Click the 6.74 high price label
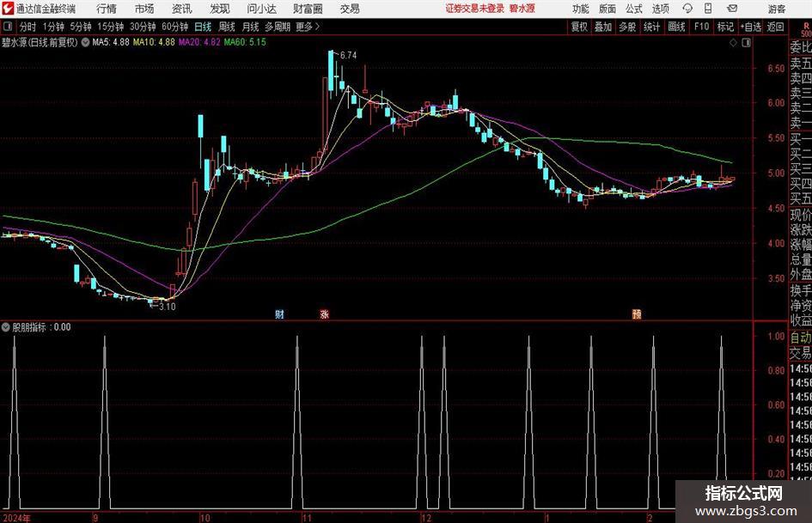This screenshot has height=523, width=812. pyautogui.click(x=349, y=56)
